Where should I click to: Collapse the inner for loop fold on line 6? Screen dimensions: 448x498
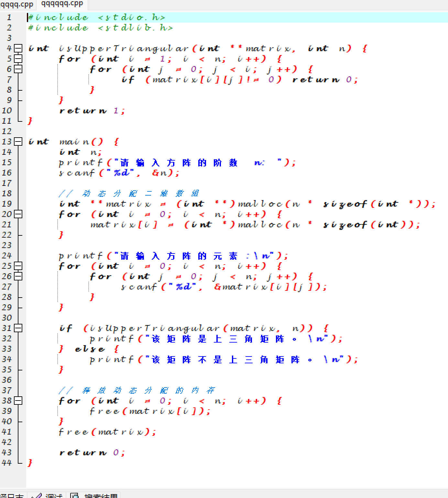pos(18,69)
